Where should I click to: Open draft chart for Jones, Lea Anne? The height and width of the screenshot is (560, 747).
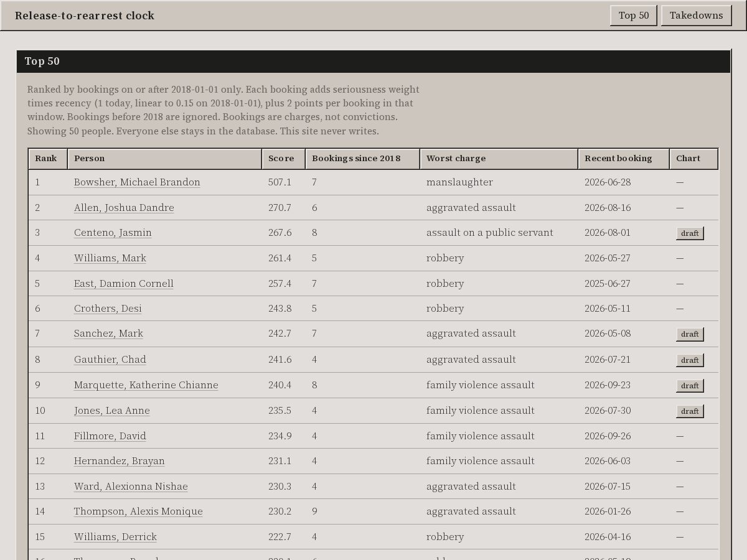click(x=690, y=411)
